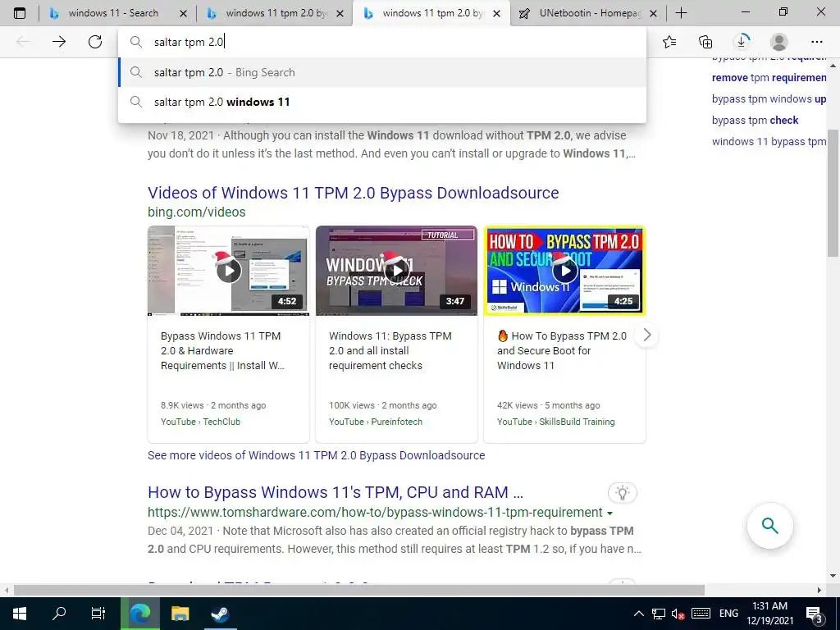Screen dimensions: 840x630
Task: Switch to UNetbootin - Homepage tab
Action: [x=589, y=13]
